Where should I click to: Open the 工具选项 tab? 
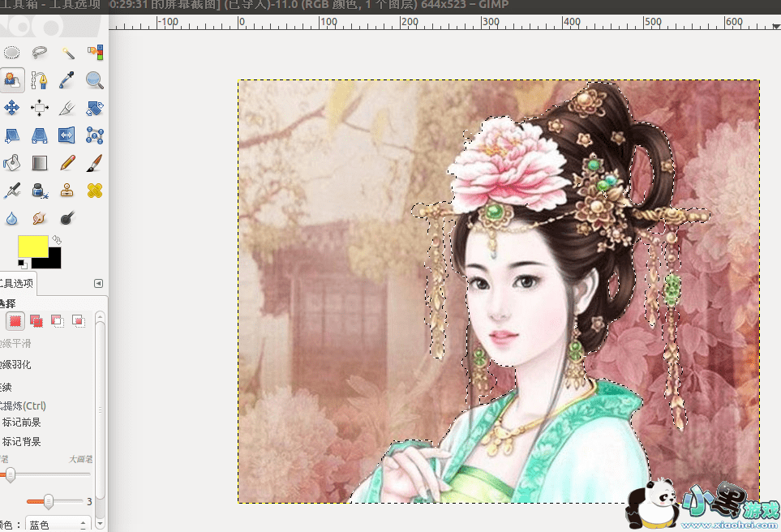click(16, 283)
